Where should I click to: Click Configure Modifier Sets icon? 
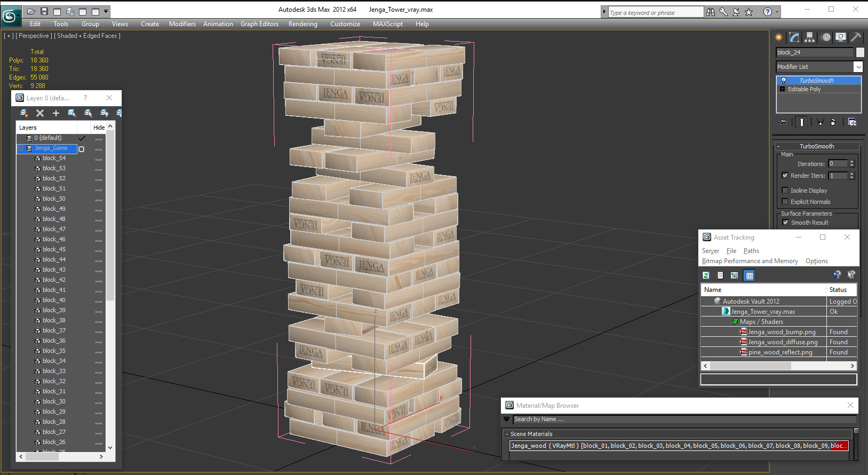click(x=852, y=122)
